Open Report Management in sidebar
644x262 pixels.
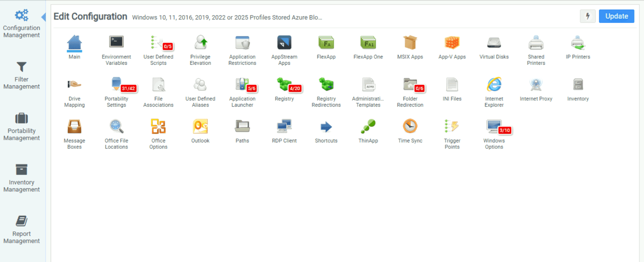pyautogui.click(x=21, y=230)
